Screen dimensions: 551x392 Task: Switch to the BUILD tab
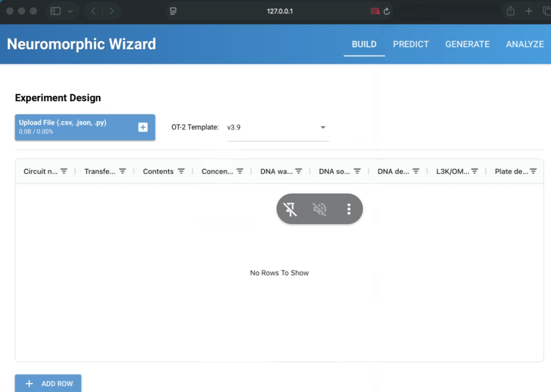pos(364,44)
